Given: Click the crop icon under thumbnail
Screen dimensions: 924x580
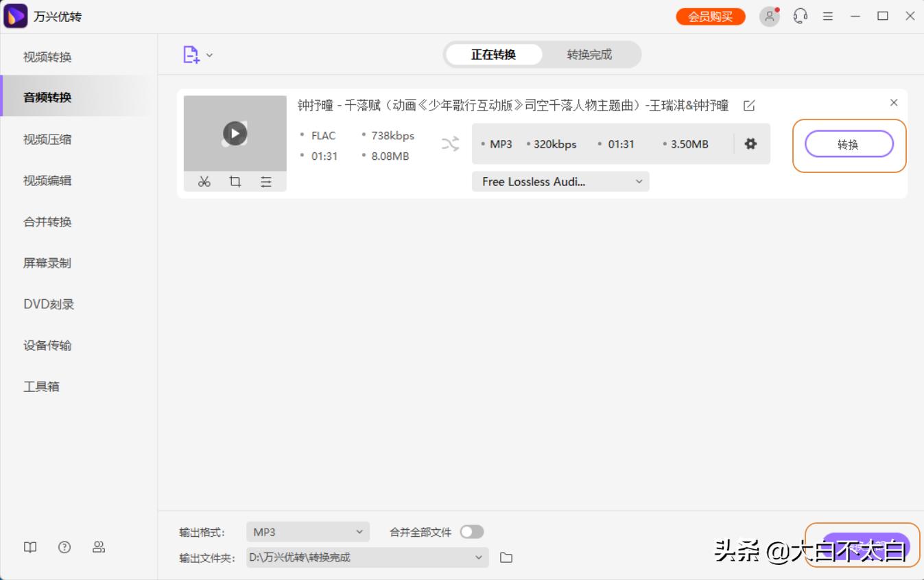Looking at the screenshot, I should tap(235, 182).
